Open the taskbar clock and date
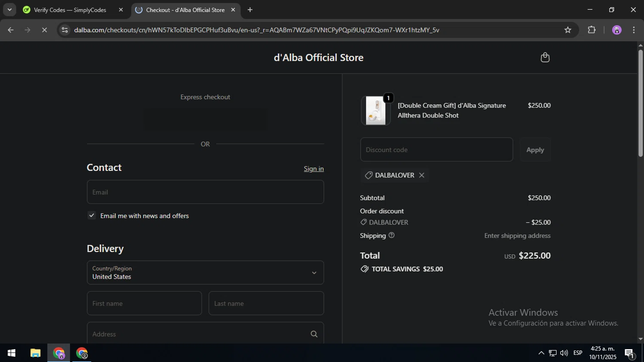This screenshot has height=362, width=644. tap(603, 353)
